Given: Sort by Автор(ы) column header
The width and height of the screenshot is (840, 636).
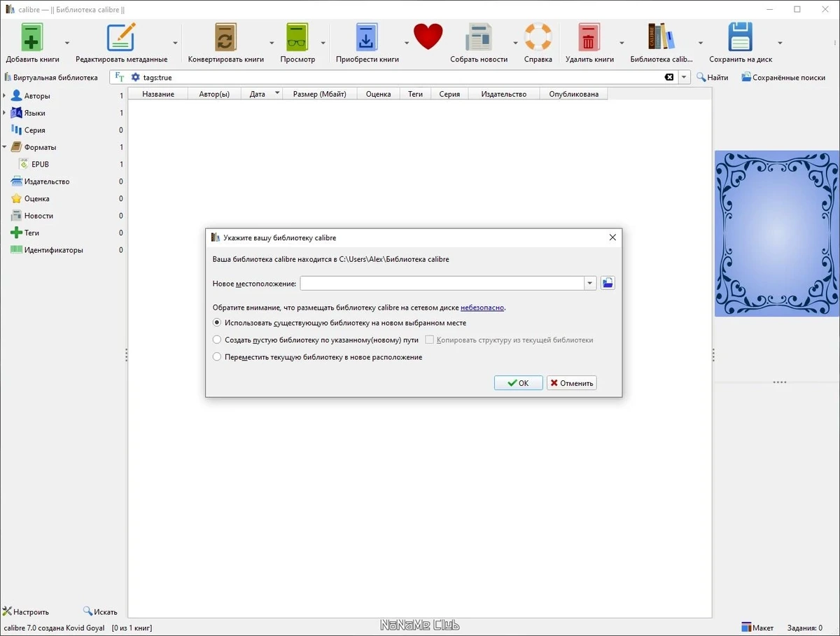Looking at the screenshot, I should 214,94.
